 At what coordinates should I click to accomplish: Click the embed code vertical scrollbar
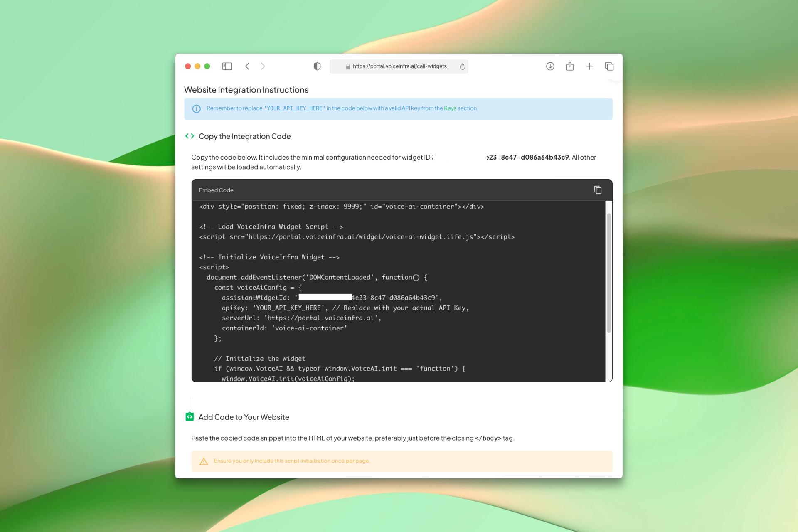(x=609, y=273)
